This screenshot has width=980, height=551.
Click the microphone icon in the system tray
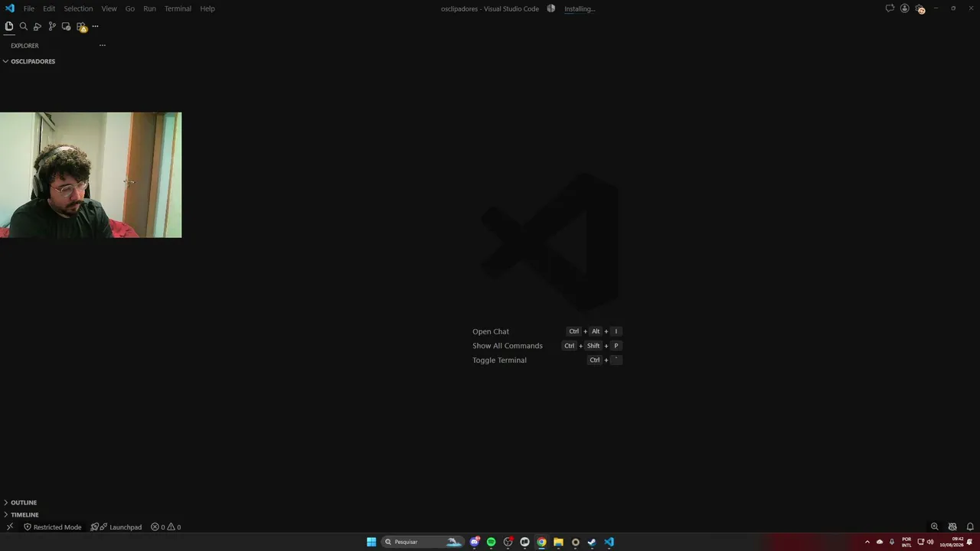pos(891,542)
